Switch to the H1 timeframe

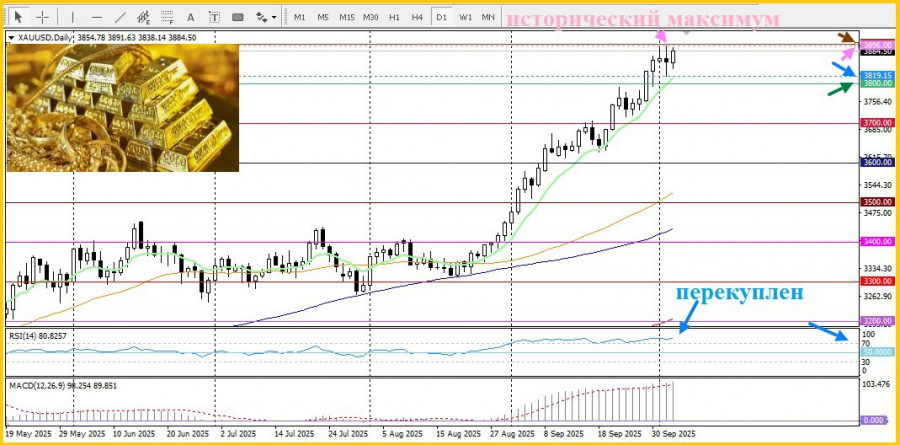tap(394, 17)
